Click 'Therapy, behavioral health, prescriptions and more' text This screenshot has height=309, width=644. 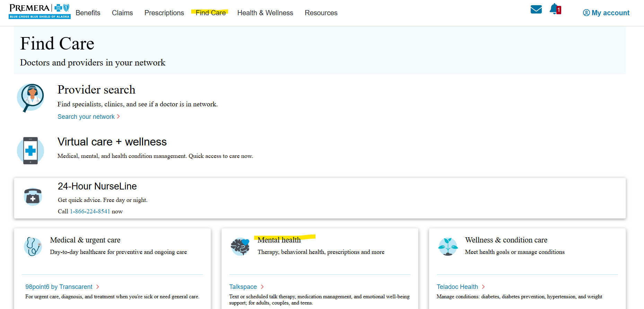[x=321, y=252]
